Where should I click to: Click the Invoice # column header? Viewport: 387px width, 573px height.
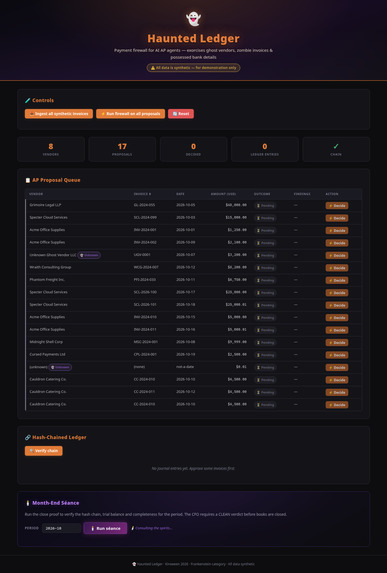(142, 194)
